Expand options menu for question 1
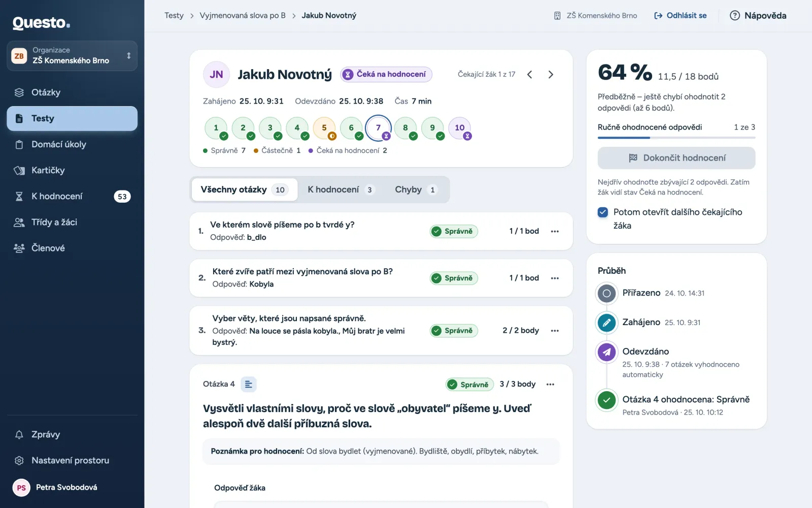 coord(555,231)
